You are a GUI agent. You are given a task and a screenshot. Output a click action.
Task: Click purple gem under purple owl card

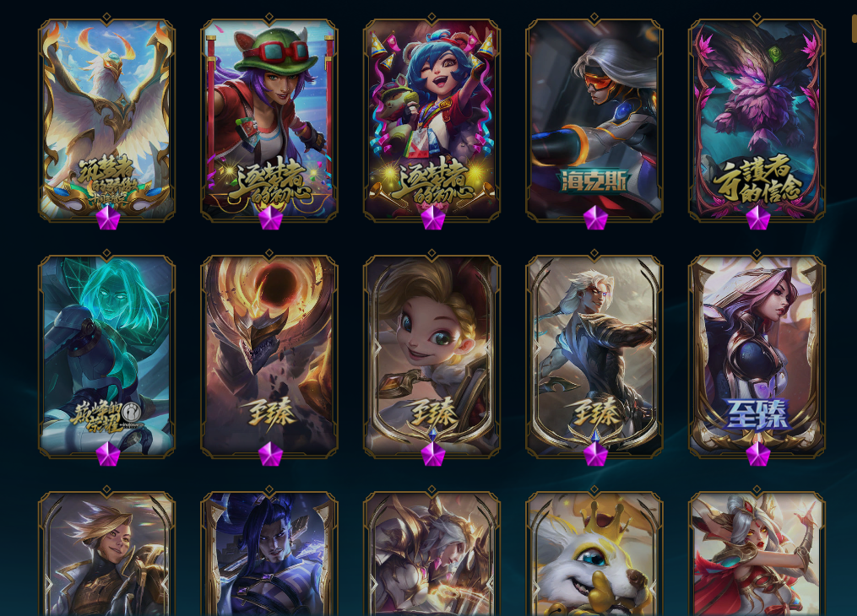(758, 218)
